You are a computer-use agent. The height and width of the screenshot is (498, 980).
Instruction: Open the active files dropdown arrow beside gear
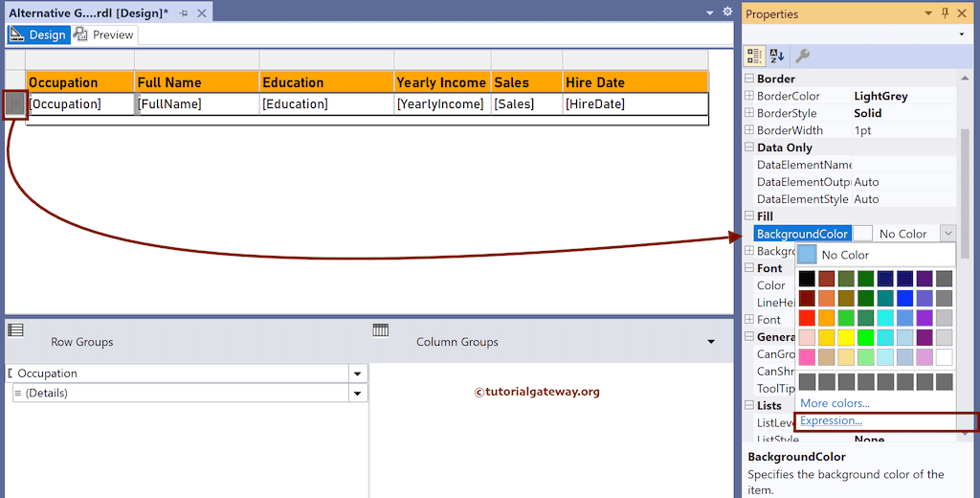710,12
